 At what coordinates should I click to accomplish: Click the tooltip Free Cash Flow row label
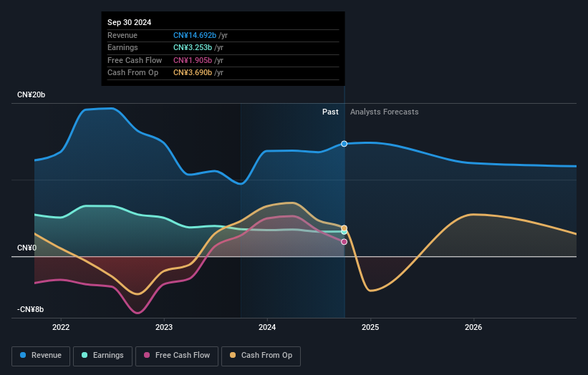135,60
